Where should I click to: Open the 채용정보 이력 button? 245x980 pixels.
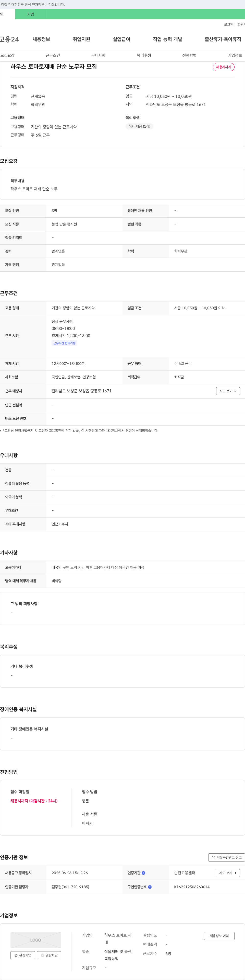click(219, 936)
